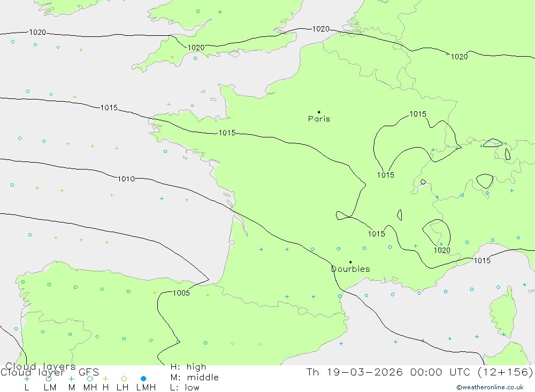This screenshot has width=535, height=392.
Task: Click the 'Th 19-03-2026 00:00 UTC (12+156)' timestamp
Action: 419,372
